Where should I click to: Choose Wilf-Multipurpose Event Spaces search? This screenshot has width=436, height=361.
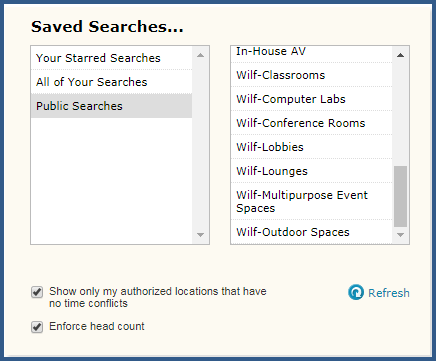point(311,201)
